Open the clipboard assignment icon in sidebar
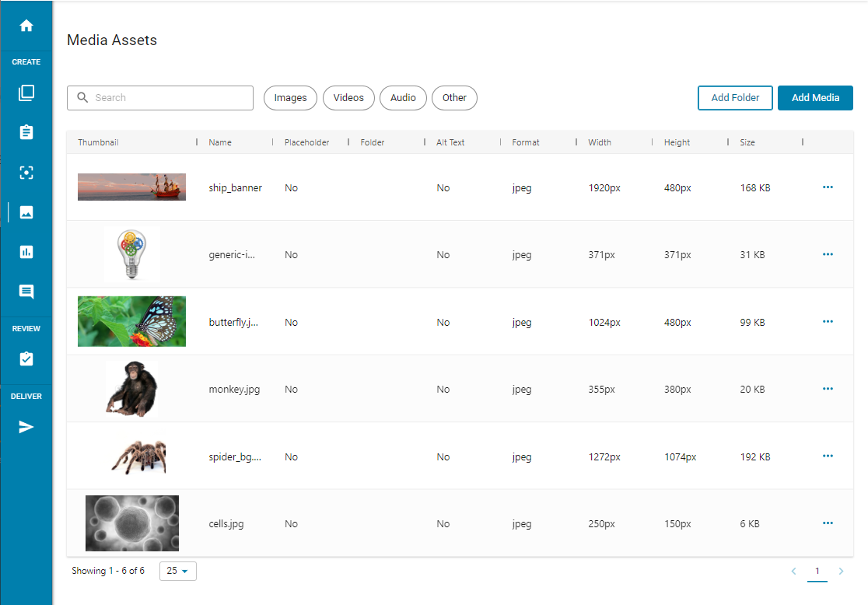Image resolution: width=868 pixels, height=605 pixels. 26,132
